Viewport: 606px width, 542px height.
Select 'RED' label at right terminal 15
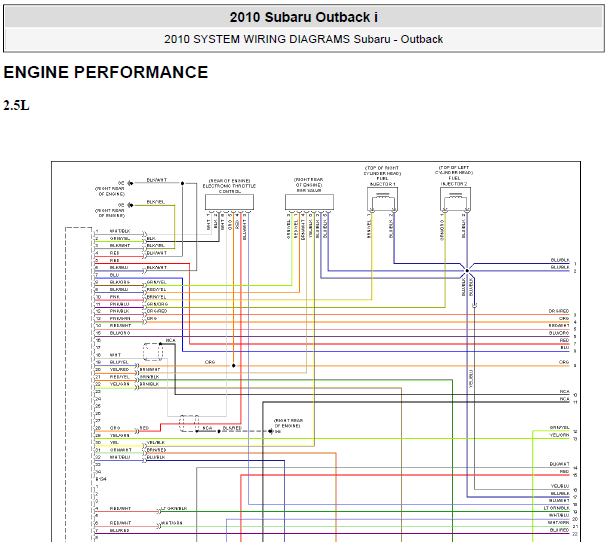click(564, 472)
